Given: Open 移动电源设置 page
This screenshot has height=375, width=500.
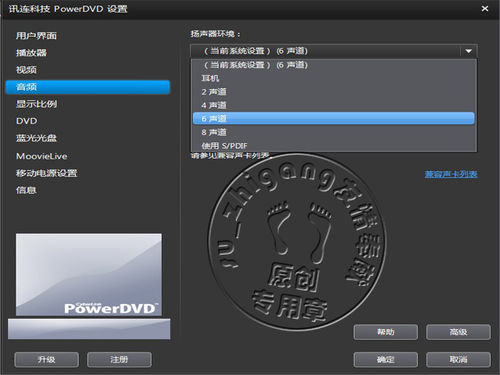Looking at the screenshot, I should (46, 173).
